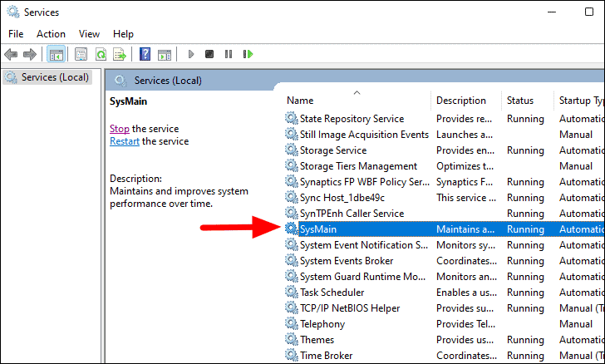Click gear icon beside Sync Host_1dbe49c
The image size is (605, 364).
pos(292,197)
